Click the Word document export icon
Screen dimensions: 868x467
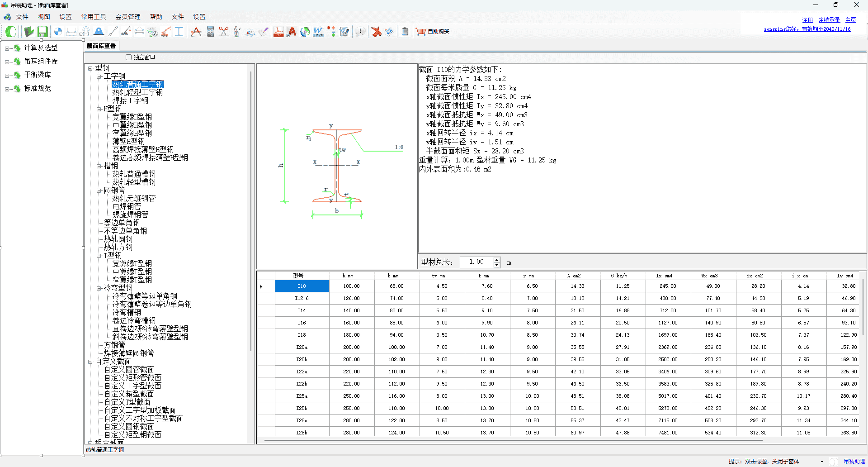318,31
